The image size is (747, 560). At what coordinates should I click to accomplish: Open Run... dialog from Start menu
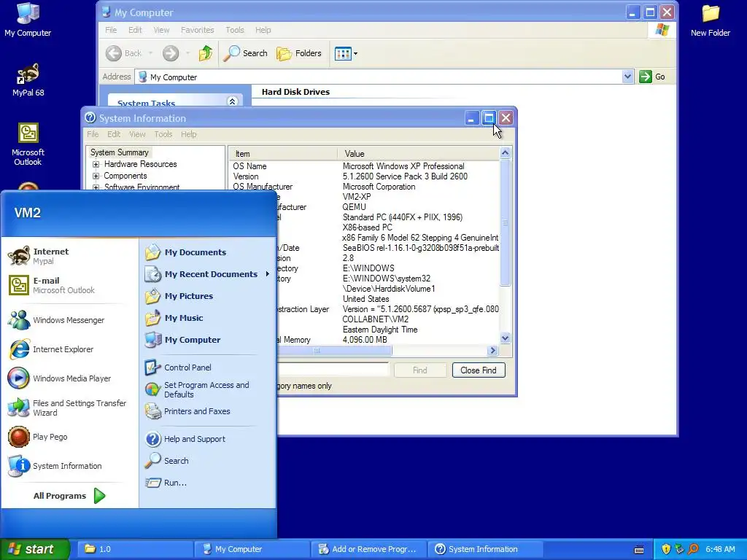[x=207, y=483]
